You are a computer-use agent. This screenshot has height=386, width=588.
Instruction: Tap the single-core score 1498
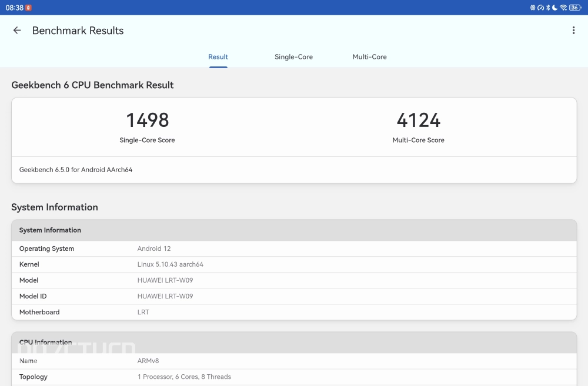coord(148,120)
